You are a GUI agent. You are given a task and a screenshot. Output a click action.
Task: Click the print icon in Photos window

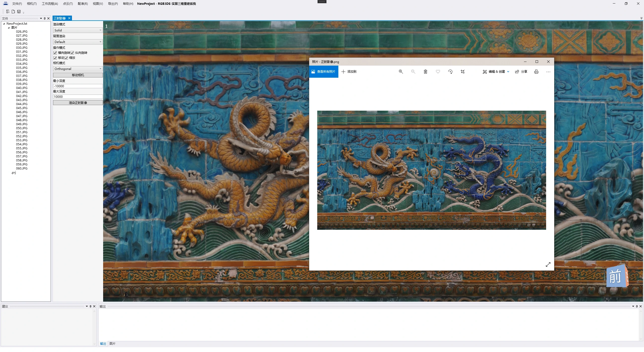click(x=536, y=72)
